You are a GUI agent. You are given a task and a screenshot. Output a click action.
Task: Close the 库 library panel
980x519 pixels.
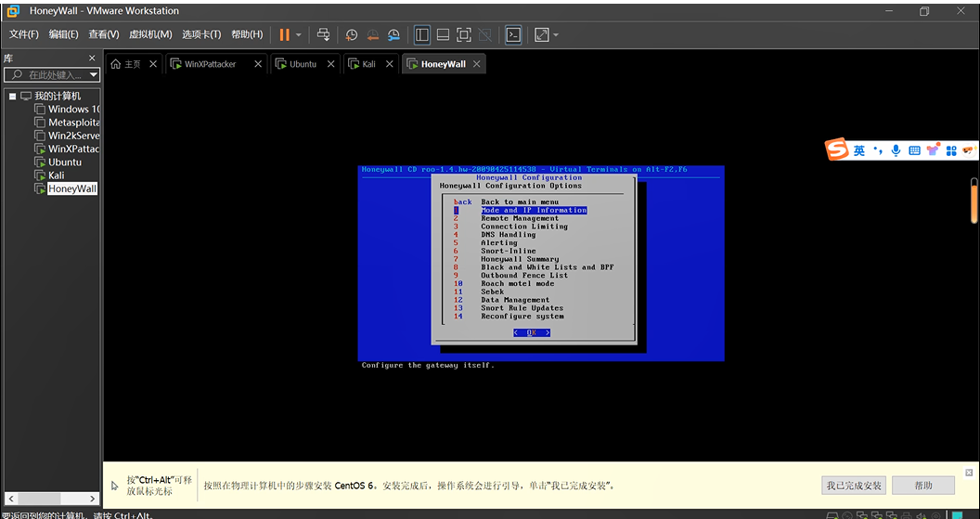pos(92,58)
